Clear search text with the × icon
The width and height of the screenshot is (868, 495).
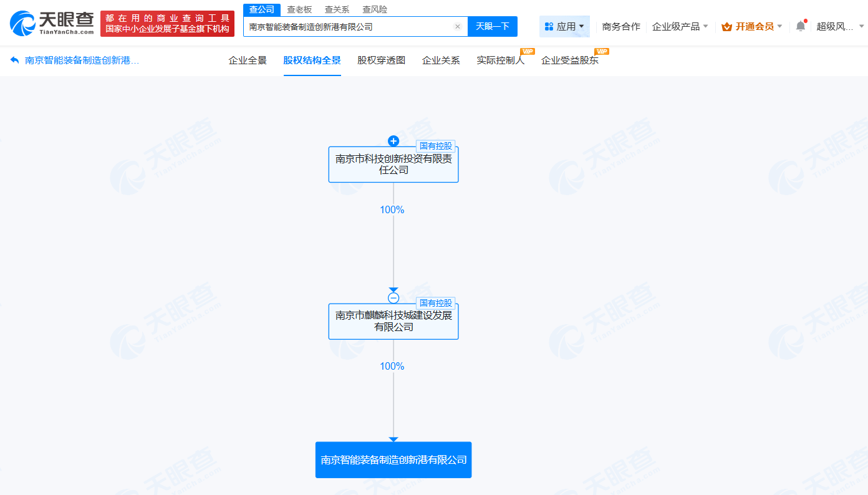point(458,26)
